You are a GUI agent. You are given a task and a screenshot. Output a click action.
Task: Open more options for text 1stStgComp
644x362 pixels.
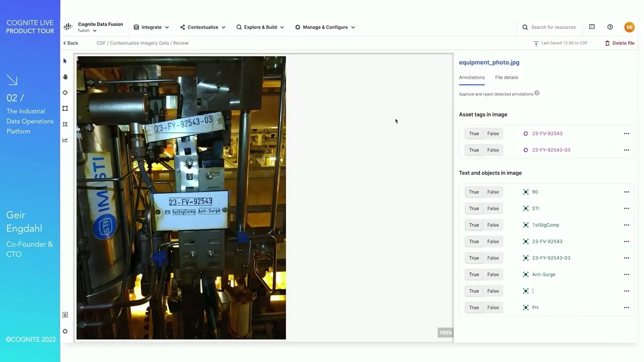click(x=626, y=225)
